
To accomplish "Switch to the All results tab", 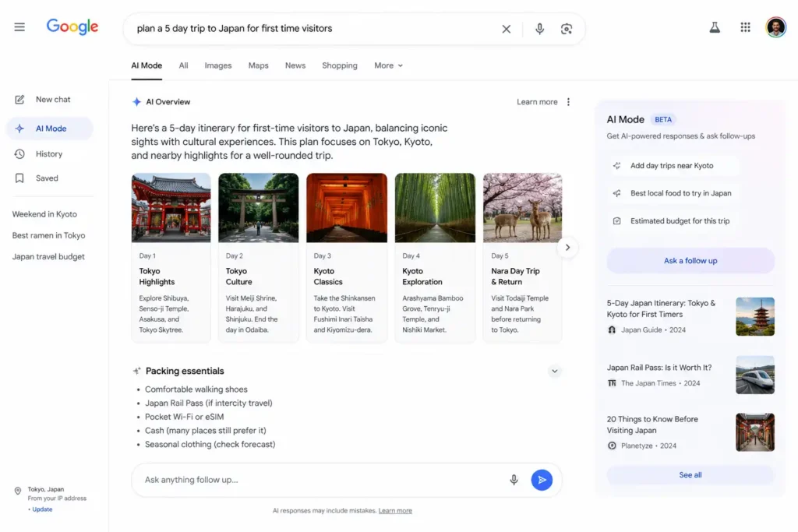I will pyautogui.click(x=183, y=65).
